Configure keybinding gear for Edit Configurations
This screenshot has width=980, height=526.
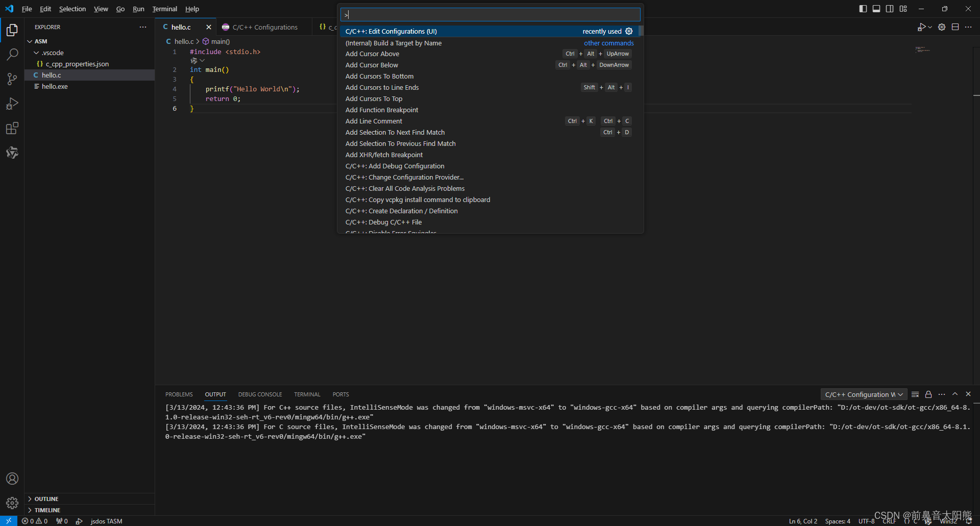[x=629, y=31]
